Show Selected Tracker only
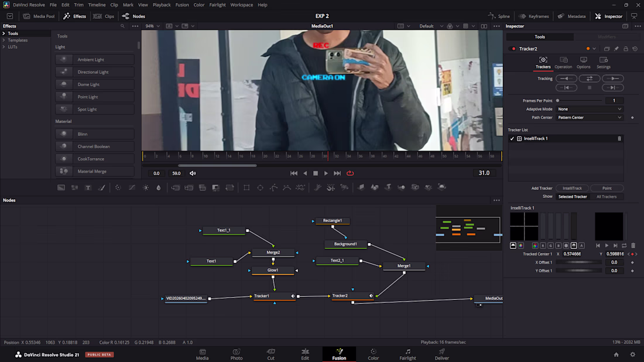Viewport: 644px width, 362px height. (573, 196)
